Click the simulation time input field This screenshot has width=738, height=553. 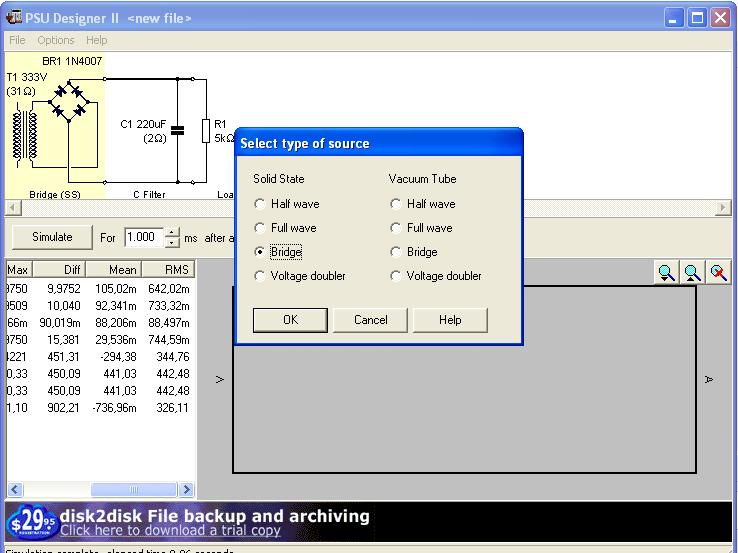tap(142, 237)
